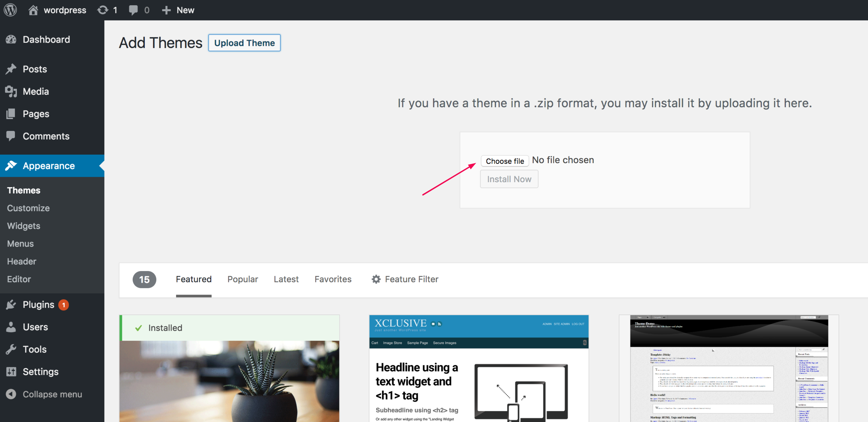868x422 pixels.
Task: Open the Customize submenu item
Action: coord(28,208)
